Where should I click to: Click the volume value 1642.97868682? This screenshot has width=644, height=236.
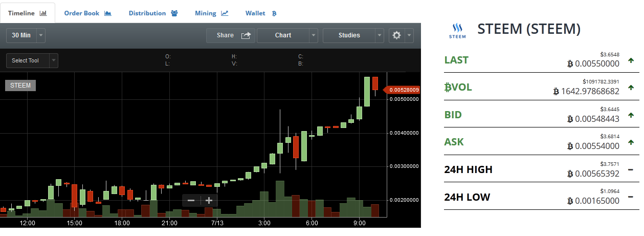coord(586,92)
